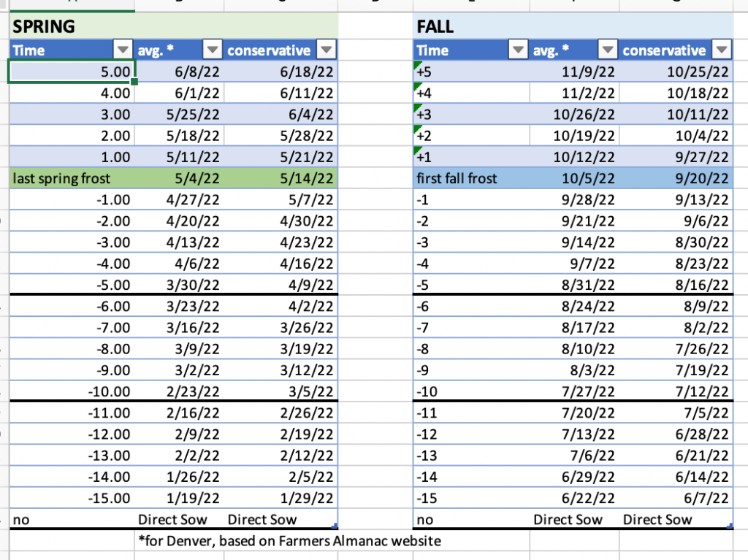748x560 pixels.
Task: Open the Fall conservative column filter dropdown
Action: [x=722, y=50]
